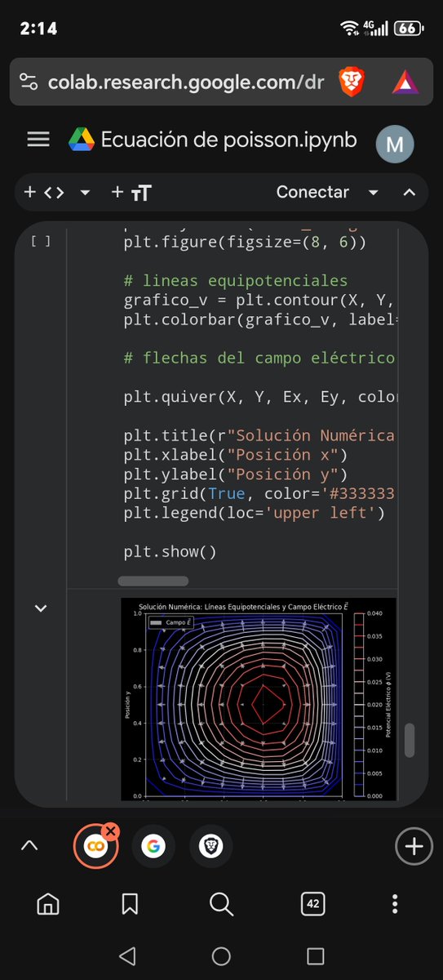The image size is (443, 980).
Task: Open the browser search icon
Action: 221,903
